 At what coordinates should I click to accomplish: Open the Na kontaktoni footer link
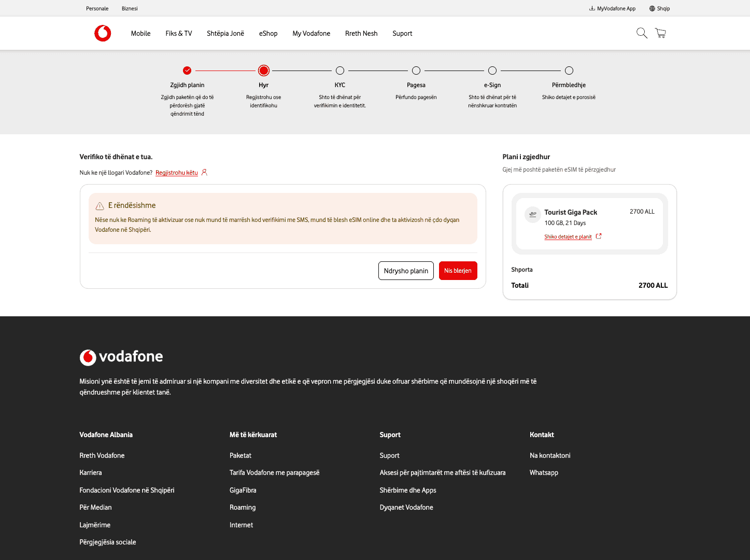[x=550, y=455]
